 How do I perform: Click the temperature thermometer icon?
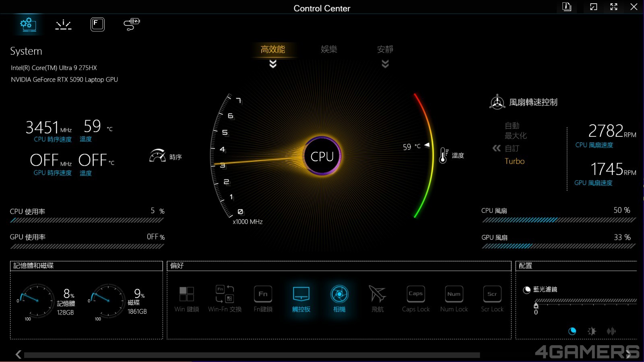click(443, 155)
